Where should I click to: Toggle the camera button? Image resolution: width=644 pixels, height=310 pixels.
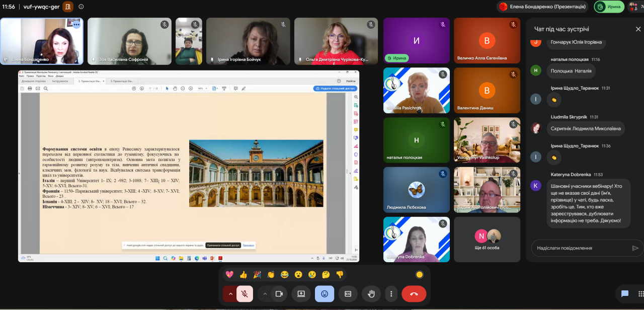pyautogui.click(x=279, y=294)
